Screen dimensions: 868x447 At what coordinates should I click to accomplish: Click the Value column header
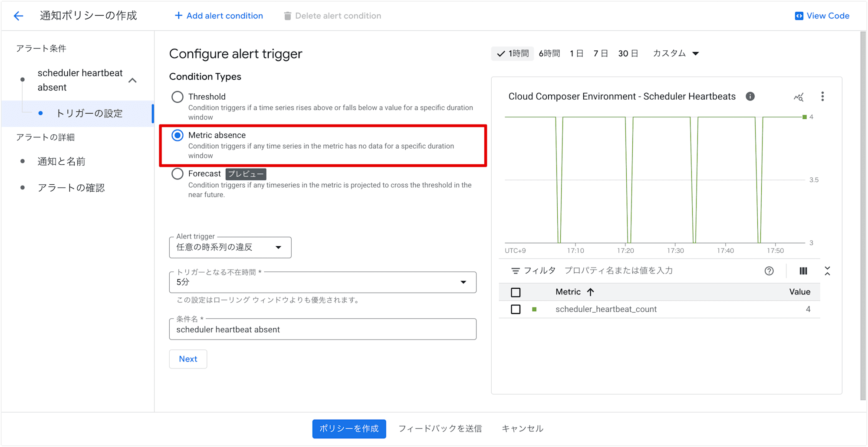[799, 292]
